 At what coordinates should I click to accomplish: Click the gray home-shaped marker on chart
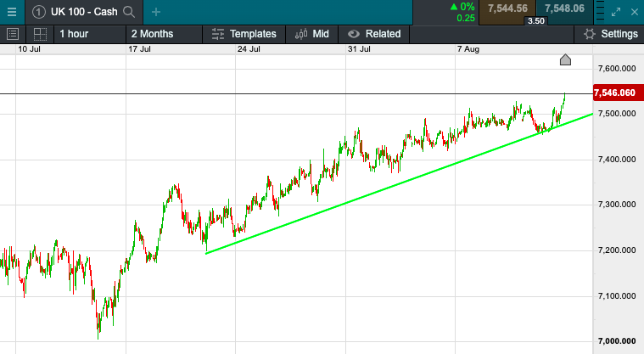tap(566, 59)
